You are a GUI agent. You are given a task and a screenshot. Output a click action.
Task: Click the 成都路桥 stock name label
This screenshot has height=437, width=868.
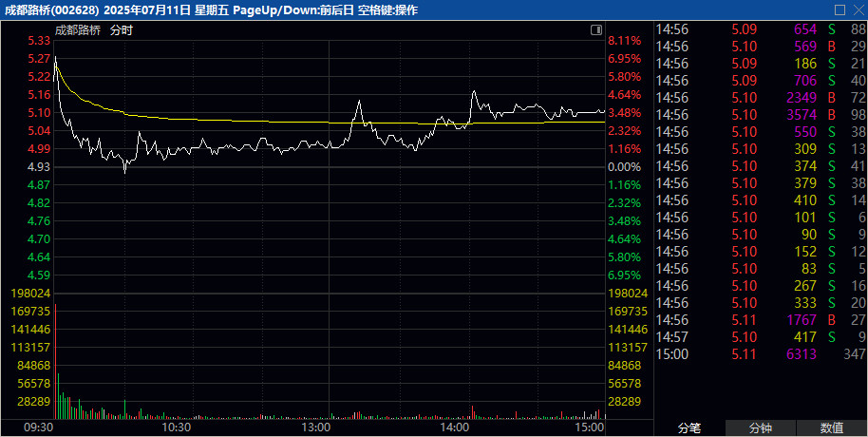click(78, 29)
